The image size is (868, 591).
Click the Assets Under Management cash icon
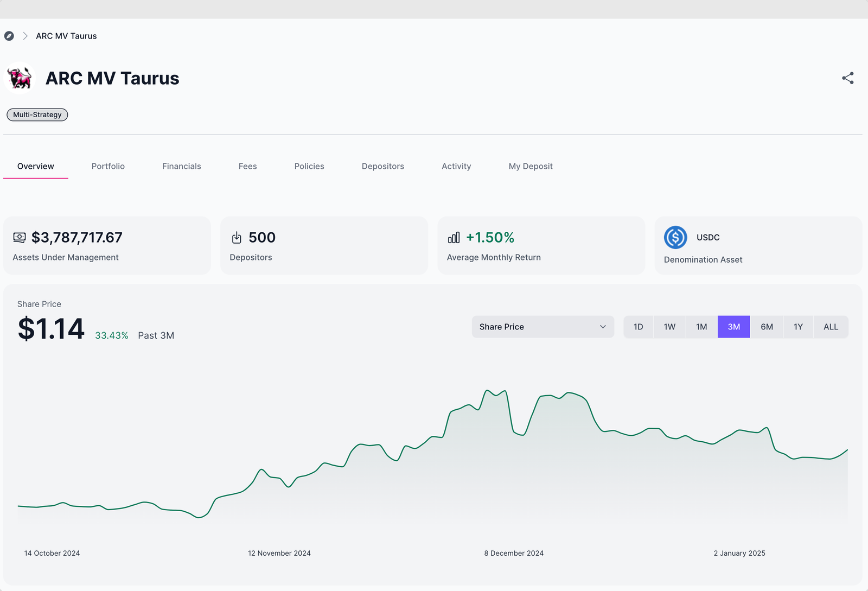(x=20, y=238)
